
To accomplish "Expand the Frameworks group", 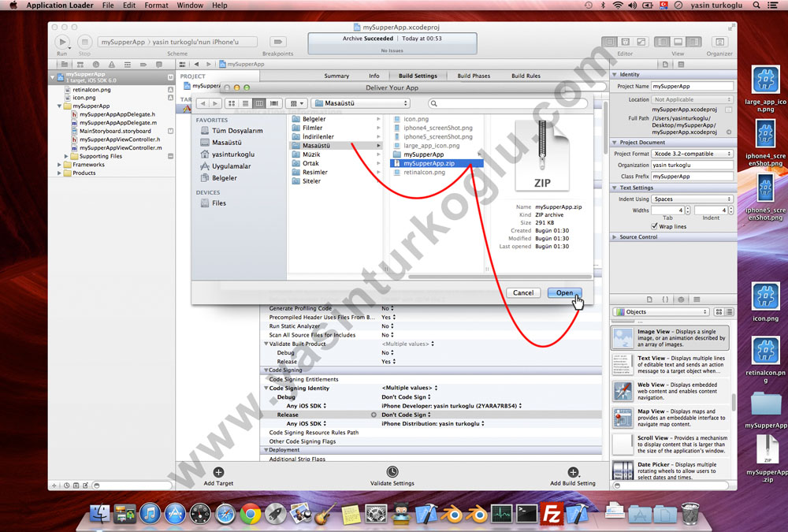I will 59,165.
